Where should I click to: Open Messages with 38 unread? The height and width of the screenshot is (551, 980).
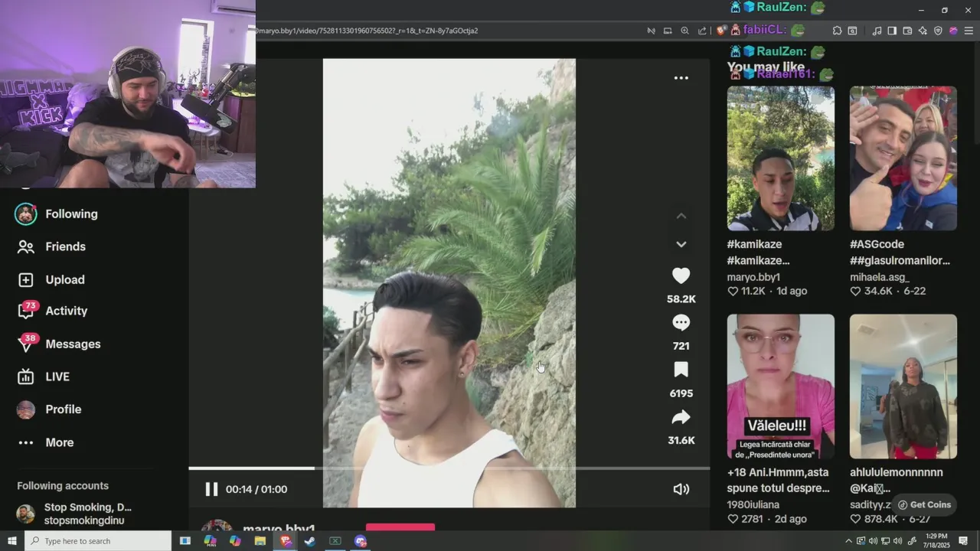(59, 344)
